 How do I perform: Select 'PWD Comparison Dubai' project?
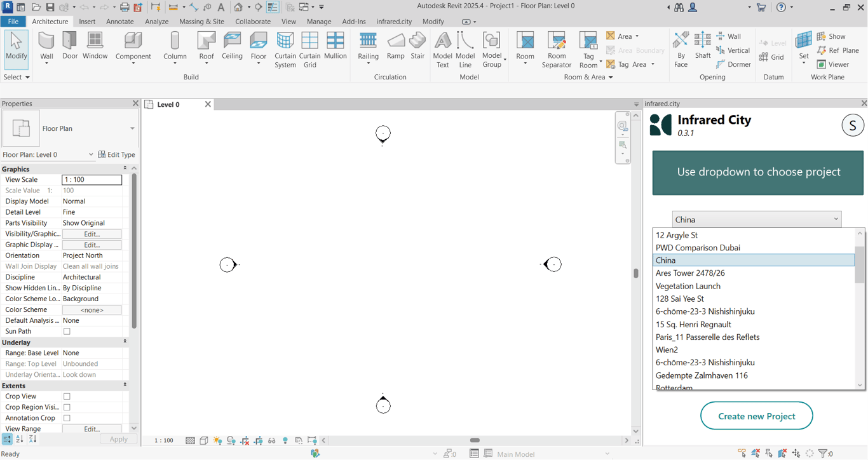pyautogui.click(x=754, y=248)
